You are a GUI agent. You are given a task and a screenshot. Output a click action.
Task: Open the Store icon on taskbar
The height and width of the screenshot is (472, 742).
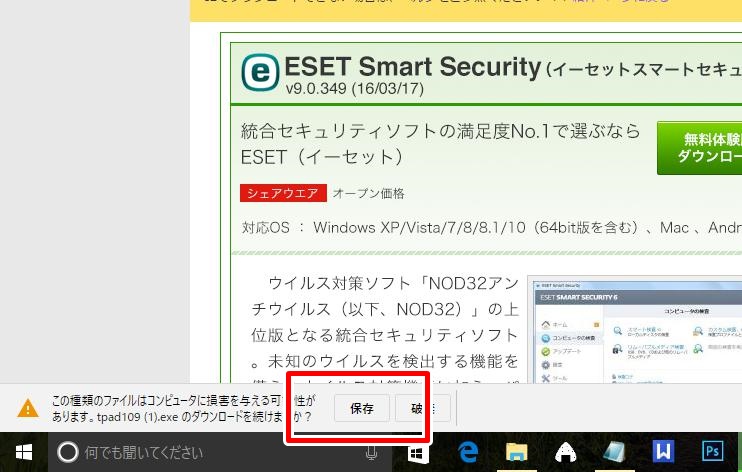(x=418, y=452)
